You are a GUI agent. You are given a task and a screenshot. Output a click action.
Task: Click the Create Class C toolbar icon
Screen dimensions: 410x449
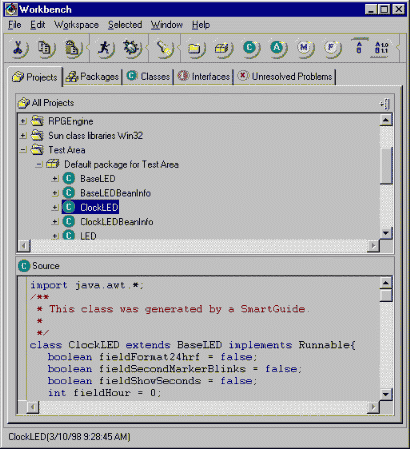[x=251, y=48]
